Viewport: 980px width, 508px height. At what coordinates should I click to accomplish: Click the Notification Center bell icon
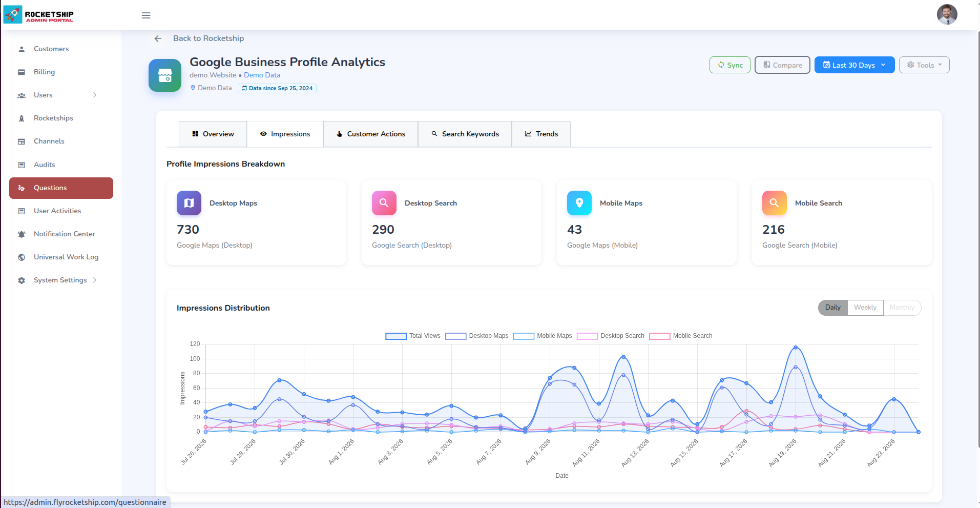[x=22, y=234]
